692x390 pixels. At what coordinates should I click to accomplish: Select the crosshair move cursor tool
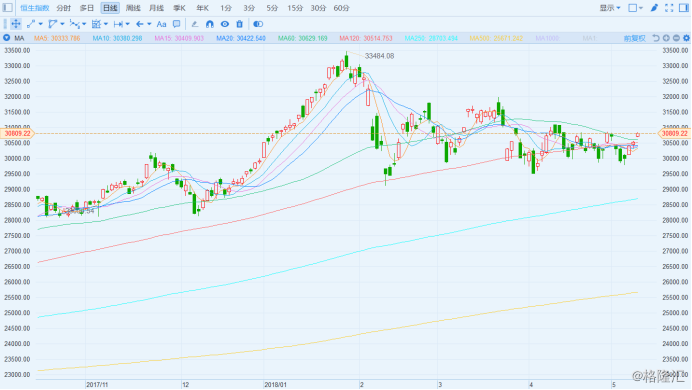(x=15, y=24)
